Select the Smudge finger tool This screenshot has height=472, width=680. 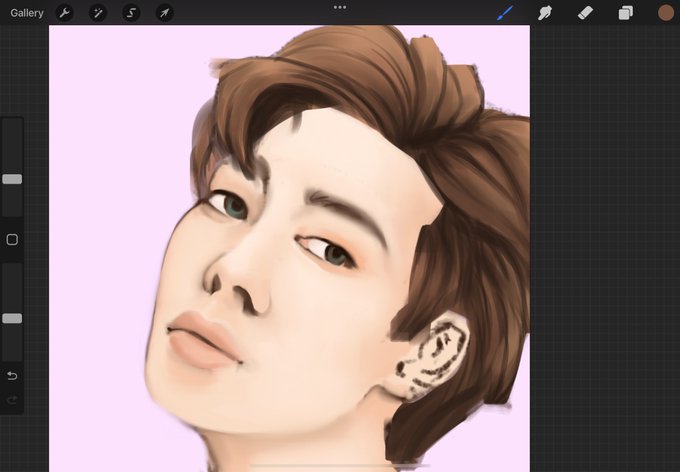[545, 13]
